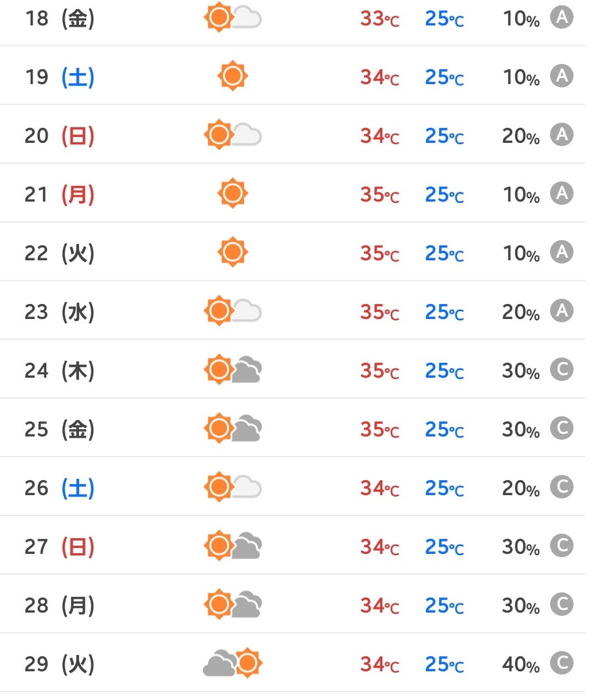Select the date 20 (日) row label
The width and height of the screenshot is (614, 700).
coord(59,136)
